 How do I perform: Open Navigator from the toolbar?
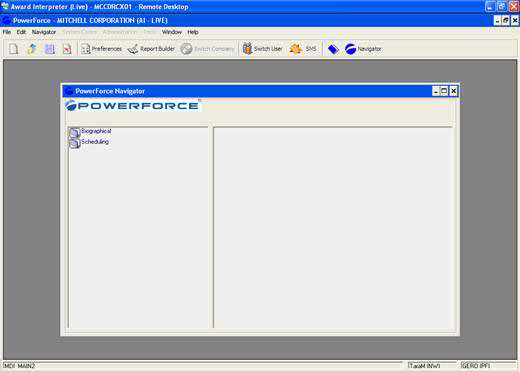[x=363, y=49]
